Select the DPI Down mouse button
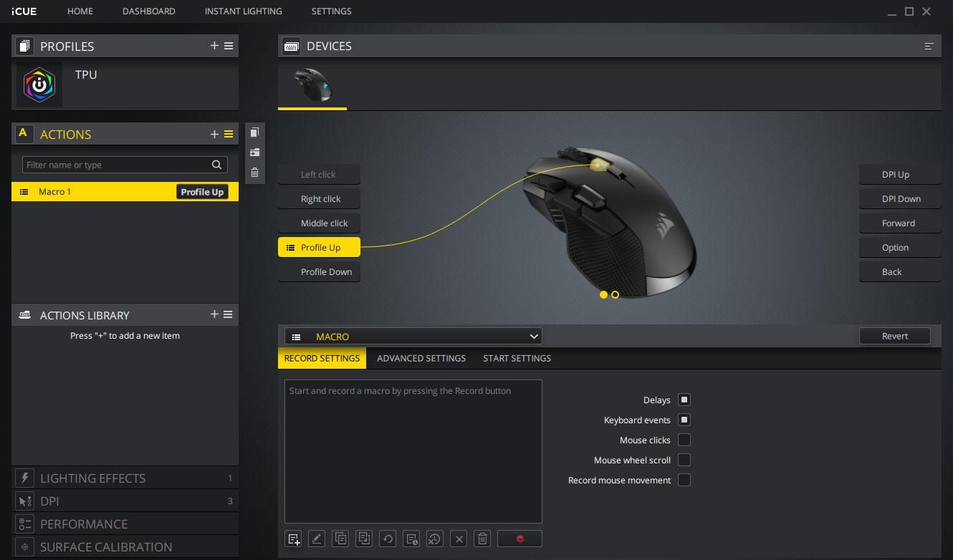The height and width of the screenshot is (560, 953). coord(900,198)
